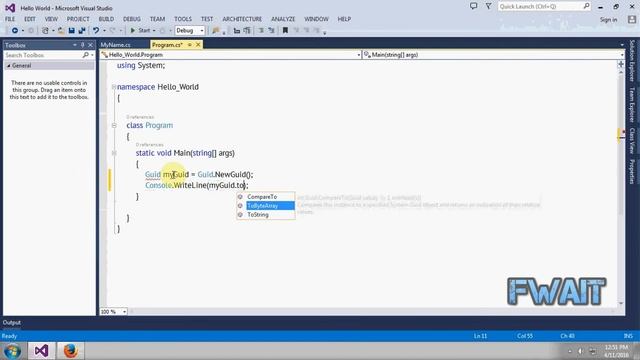
Task: Click the editor split-window plus icon
Action: (621, 64)
